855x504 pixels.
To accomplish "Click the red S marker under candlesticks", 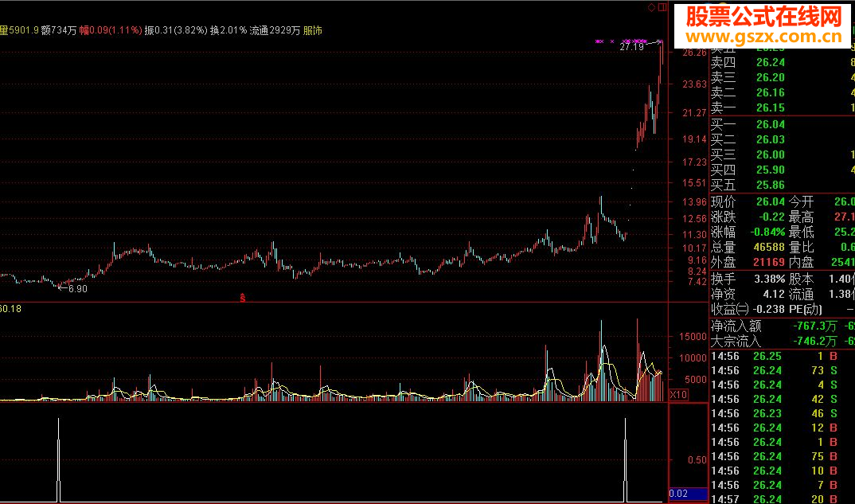I will (x=243, y=299).
